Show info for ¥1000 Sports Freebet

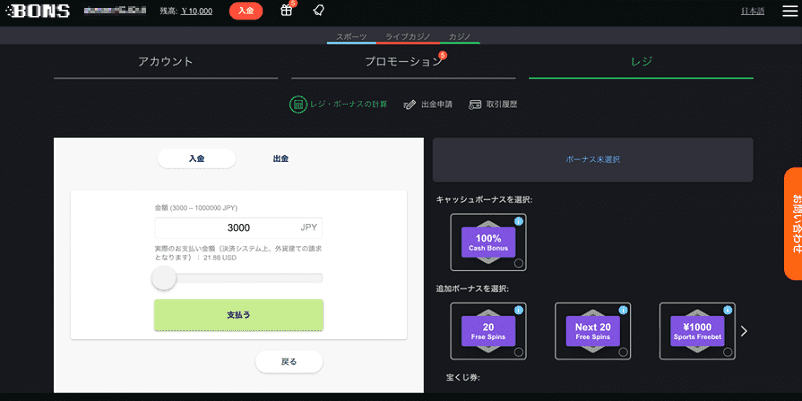[727, 310]
